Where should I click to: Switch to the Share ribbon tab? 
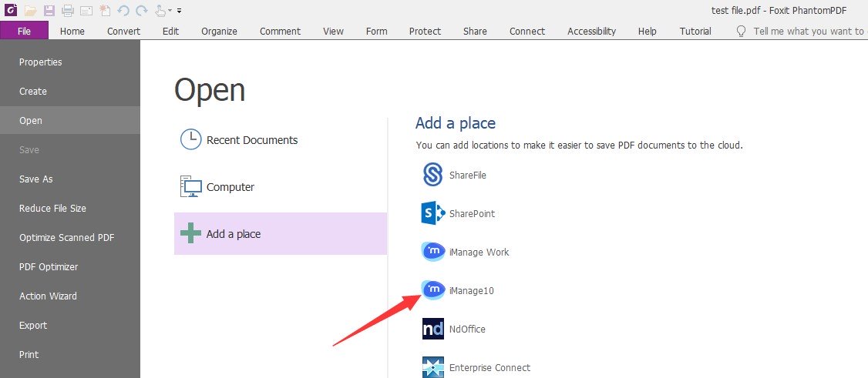[x=475, y=31]
